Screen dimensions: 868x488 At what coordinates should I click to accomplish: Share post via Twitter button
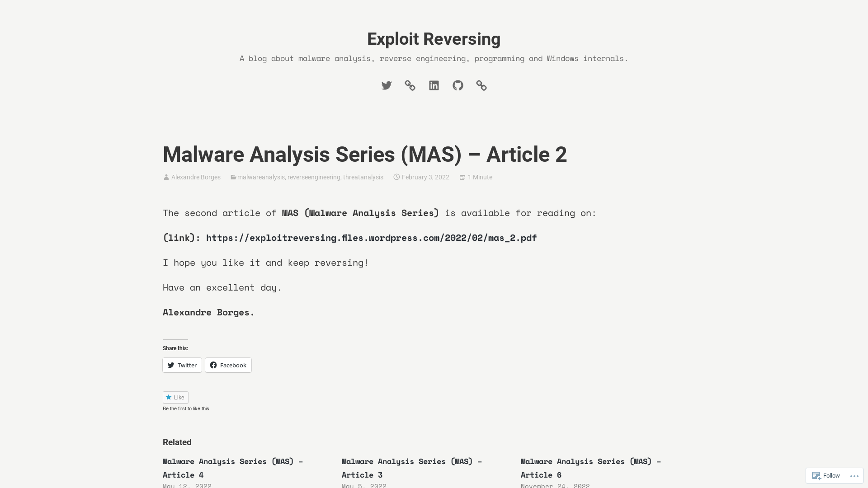click(x=182, y=365)
